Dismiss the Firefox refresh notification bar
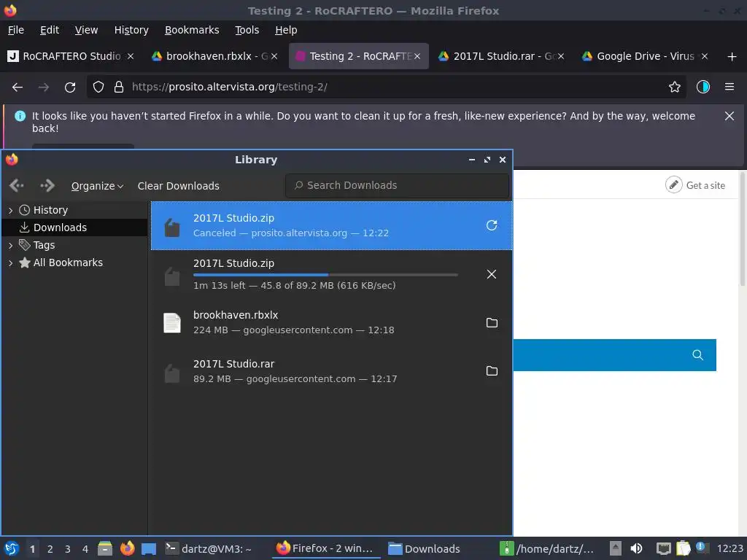Viewport: 747px width, 560px height. point(729,116)
